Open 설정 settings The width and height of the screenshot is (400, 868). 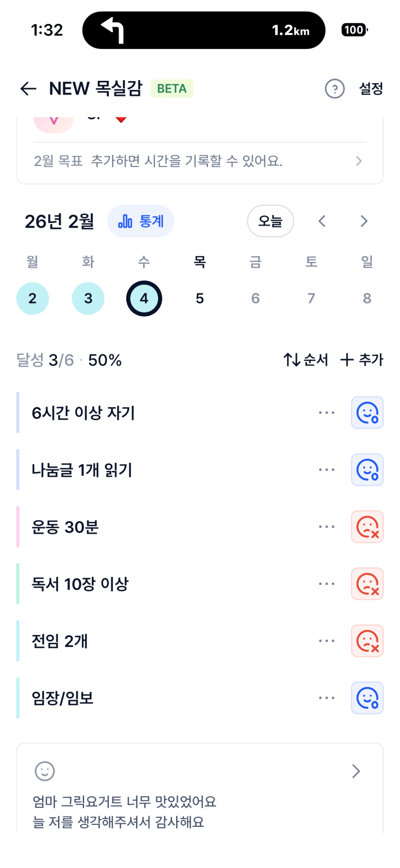click(371, 89)
